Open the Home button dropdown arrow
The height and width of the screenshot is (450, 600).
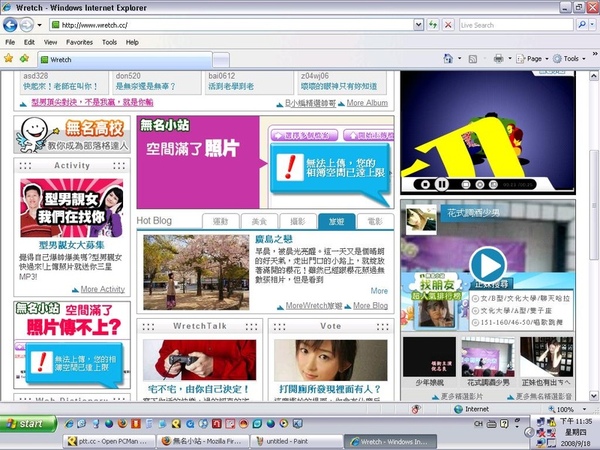click(460, 59)
